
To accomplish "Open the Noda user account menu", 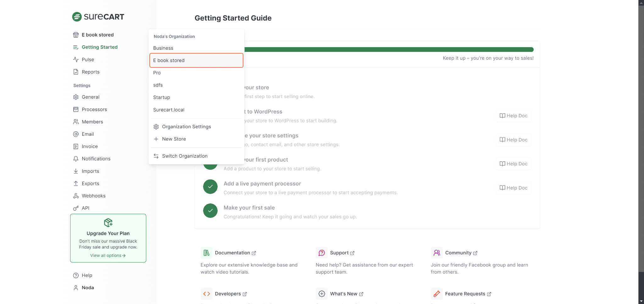I will [88, 288].
